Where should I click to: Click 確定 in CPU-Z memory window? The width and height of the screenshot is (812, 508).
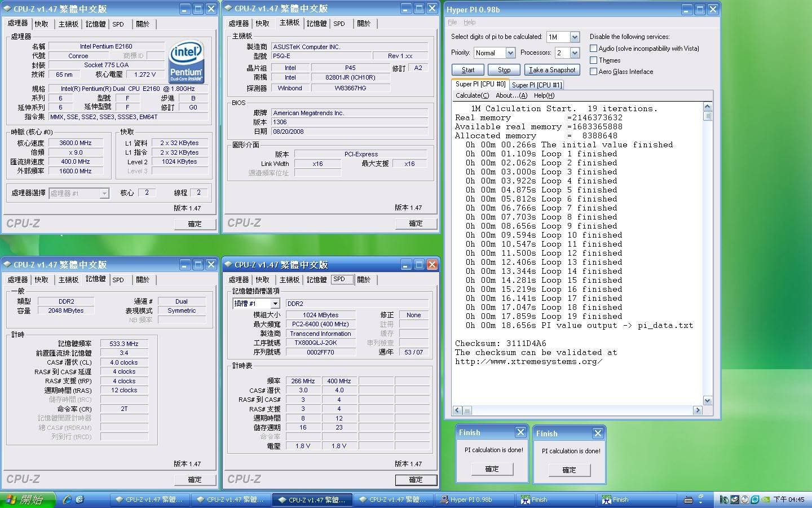point(195,480)
